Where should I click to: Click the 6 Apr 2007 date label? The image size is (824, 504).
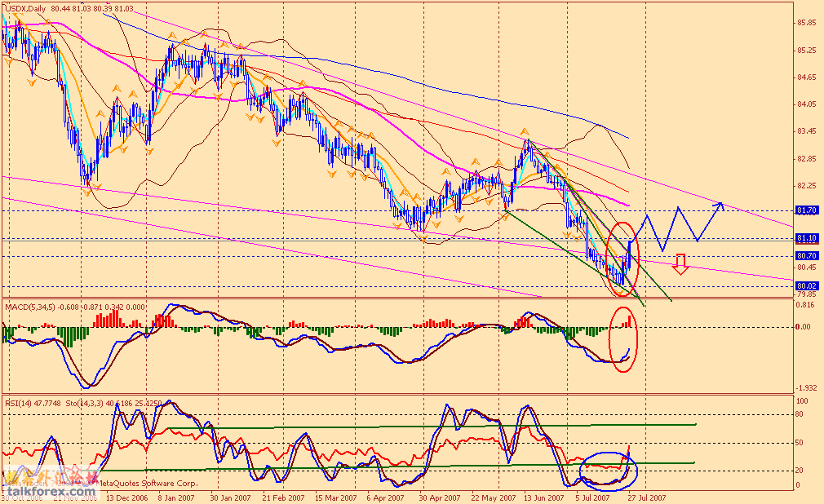tap(385, 497)
